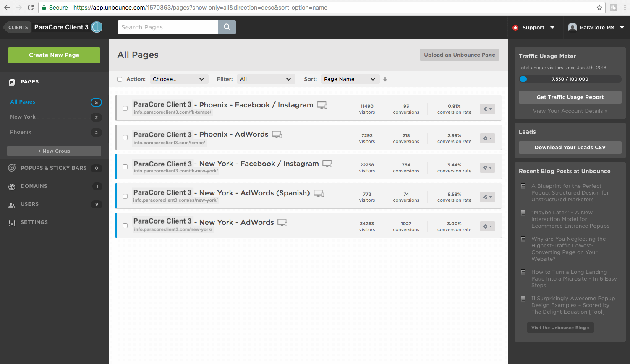The height and width of the screenshot is (364, 630).
Task: Click the green secure padlock icon
Action: (x=44, y=8)
